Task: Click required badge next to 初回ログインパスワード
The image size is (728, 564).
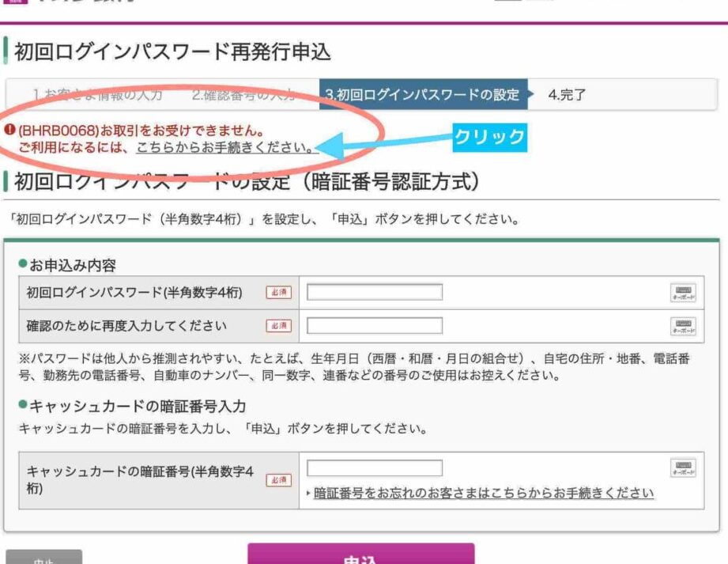Action: coord(278,293)
